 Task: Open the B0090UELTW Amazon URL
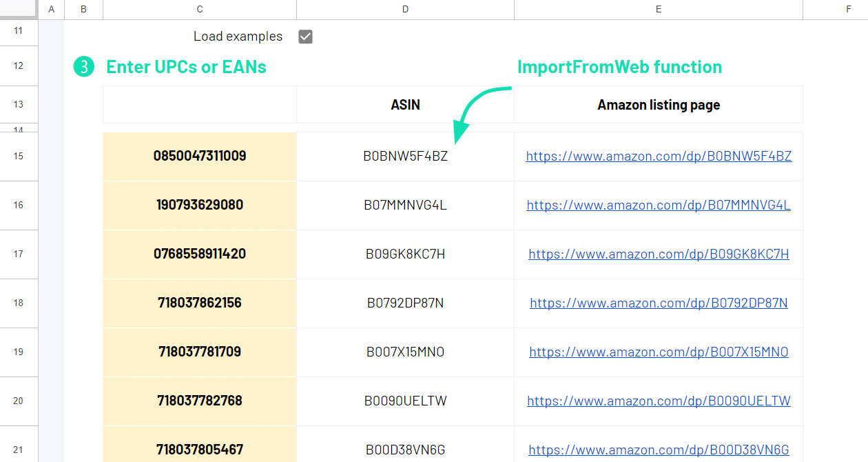click(659, 401)
